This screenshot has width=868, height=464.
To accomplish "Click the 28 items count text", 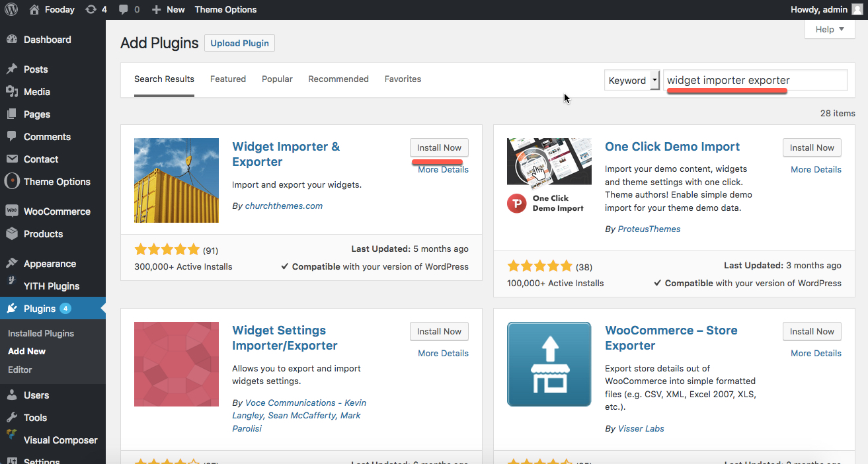I will [x=838, y=113].
